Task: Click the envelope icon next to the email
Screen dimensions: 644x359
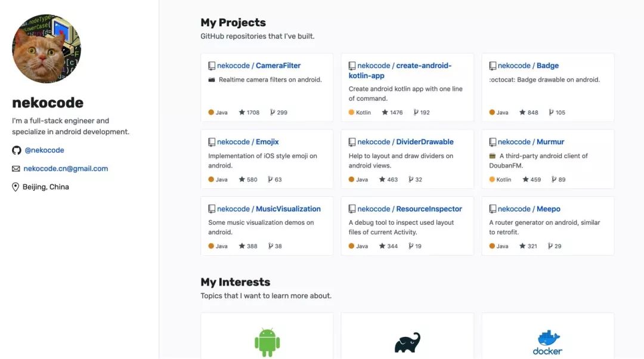Action: pyautogui.click(x=15, y=169)
